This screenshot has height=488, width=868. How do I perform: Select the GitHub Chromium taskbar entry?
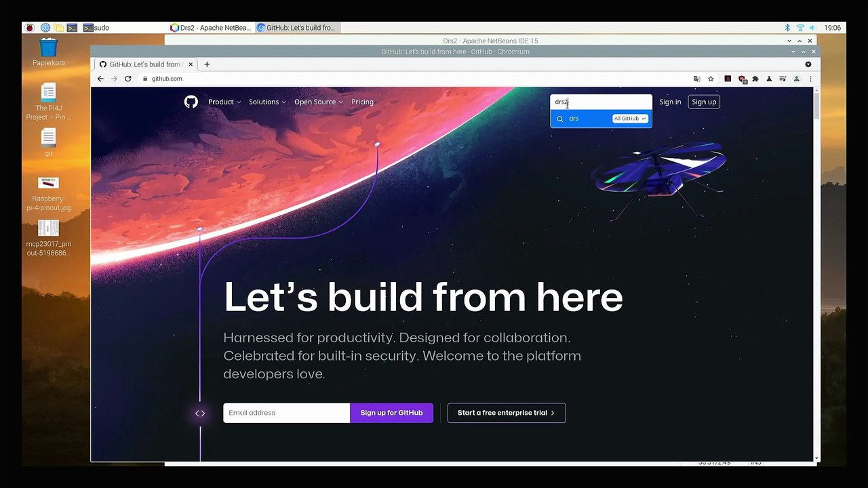point(298,28)
